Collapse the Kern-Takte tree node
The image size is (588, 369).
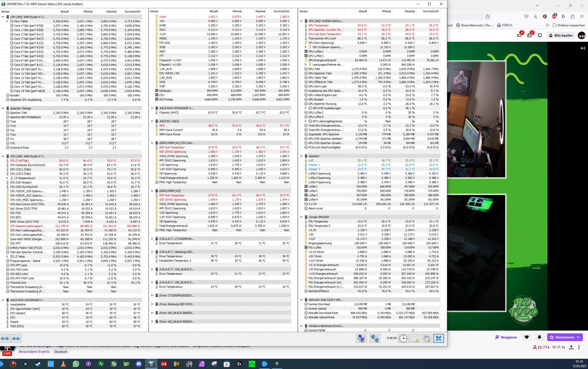pyautogui.click(x=7, y=21)
